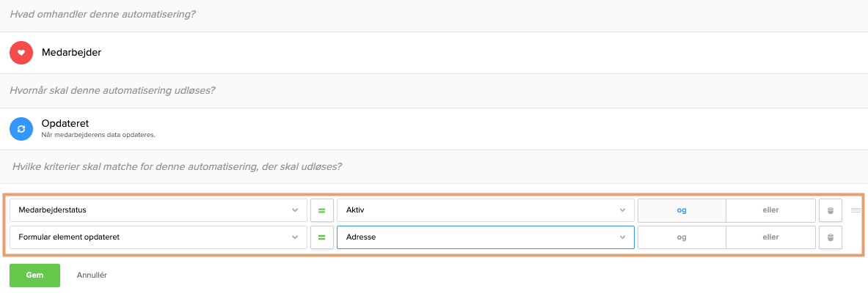Open the Medarbejderstatus field dropdown
The image size is (868, 296).
click(x=158, y=210)
